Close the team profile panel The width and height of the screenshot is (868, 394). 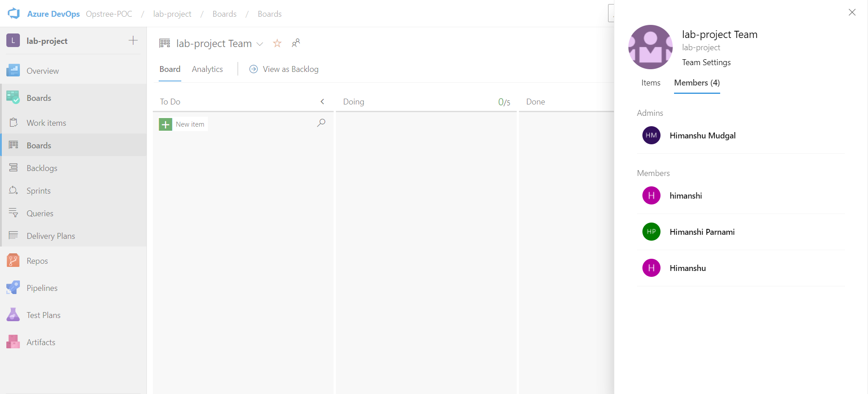852,12
